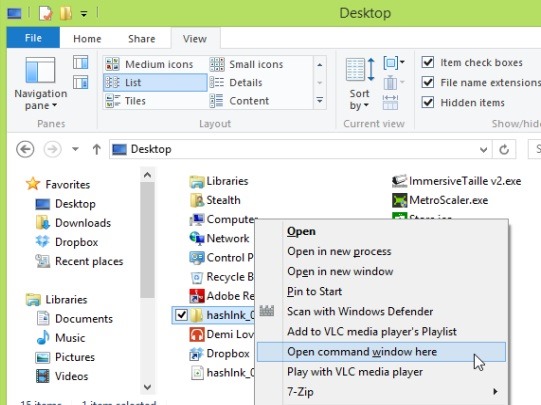The image size is (541, 405).
Task: Expand the 7-Zip submenu
Action: click(x=381, y=392)
